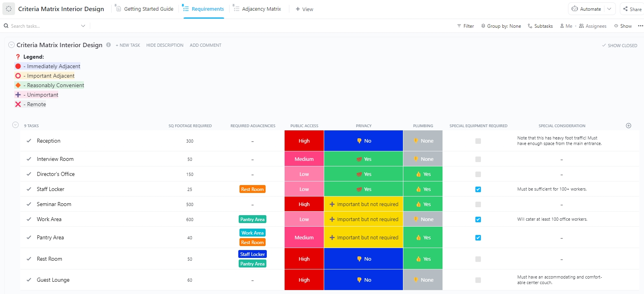The width and height of the screenshot is (644, 294).
Task: Select the Requirements tab
Action: point(203,9)
